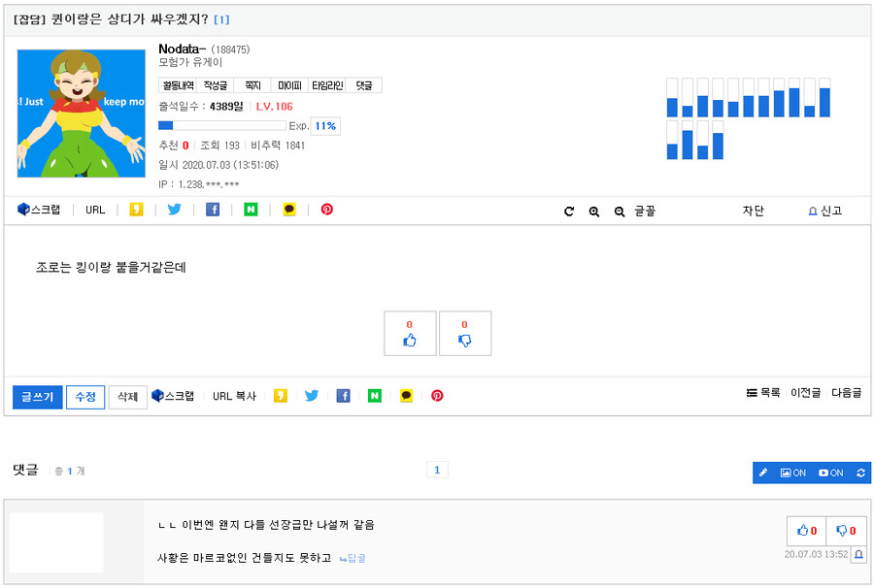Toggle comment video display ON switch
The height and width of the screenshot is (588, 874).
click(831, 473)
